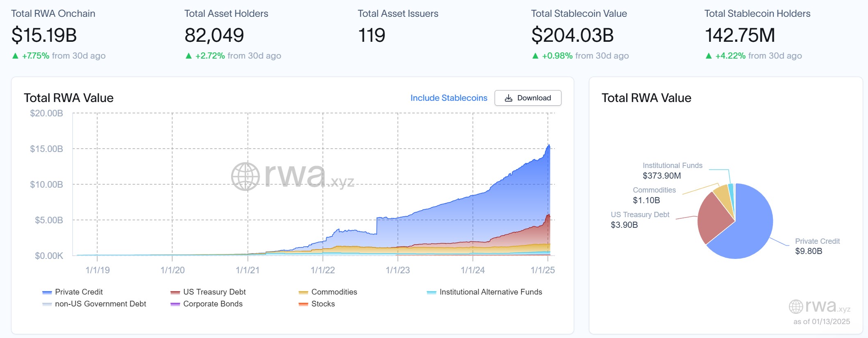Toggle Corporate Bonds legend item
The width and height of the screenshot is (868, 338).
point(212,304)
